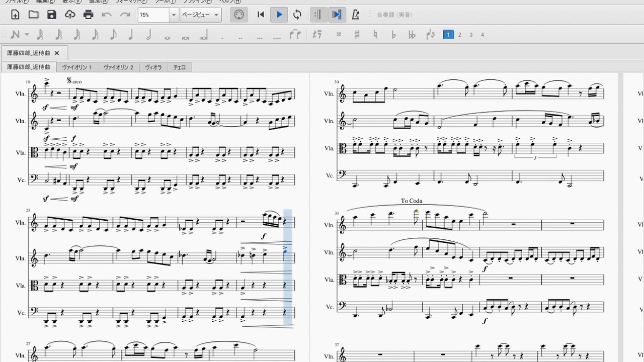Open a score file with folder icon
644x362 pixels.
pos(34,15)
